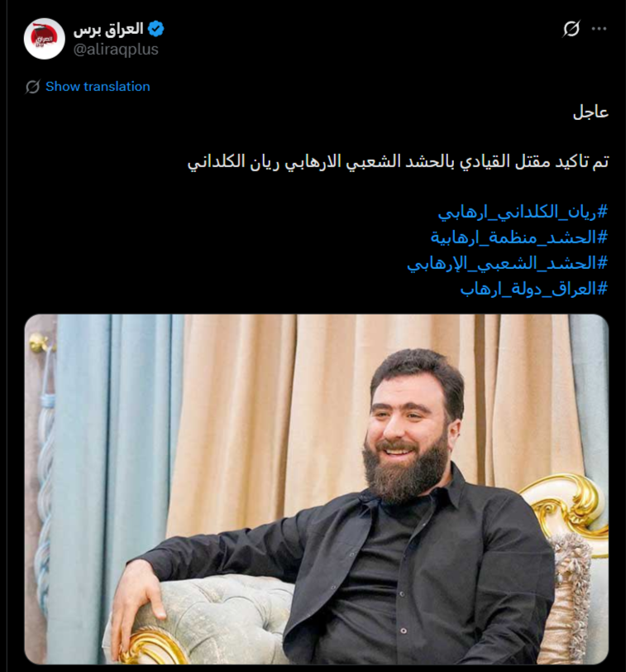Image resolution: width=626 pixels, height=672 pixels.
Task: Open hashtag #ريان_الكلداني_ارهابي
Action: [523, 212]
